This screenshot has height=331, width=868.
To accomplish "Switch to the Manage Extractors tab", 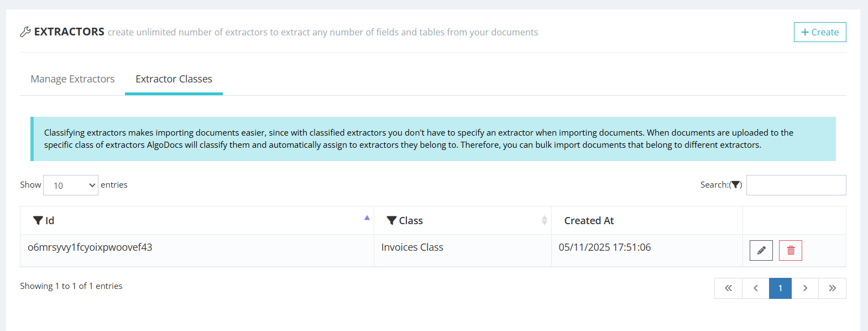I will tap(72, 79).
